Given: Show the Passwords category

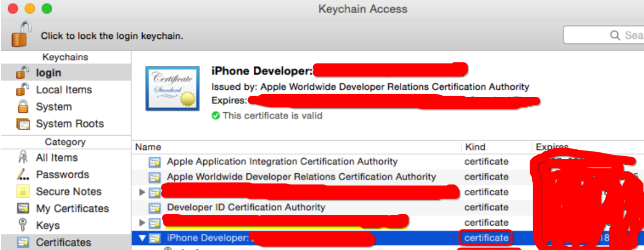Looking at the screenshot, I should (62, 174).
